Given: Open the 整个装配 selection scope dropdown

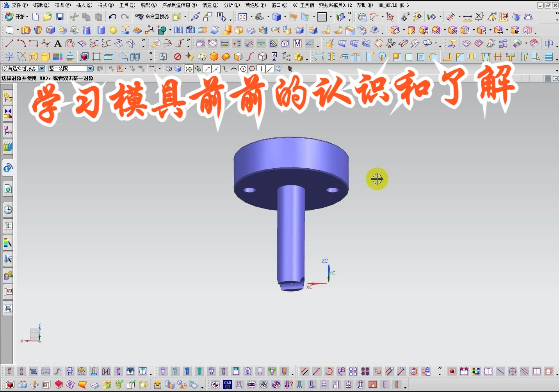Looking at the screenshot, I should pos(71,69).
